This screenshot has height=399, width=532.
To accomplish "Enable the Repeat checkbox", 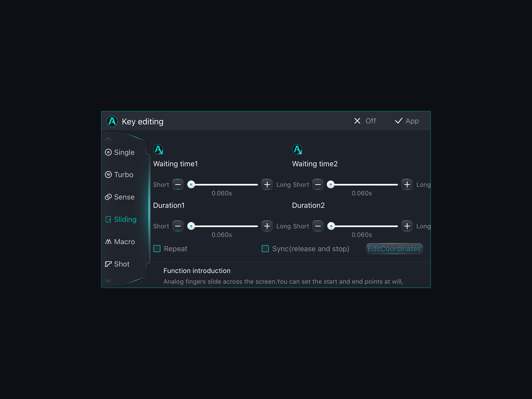I will coord(157,249).
